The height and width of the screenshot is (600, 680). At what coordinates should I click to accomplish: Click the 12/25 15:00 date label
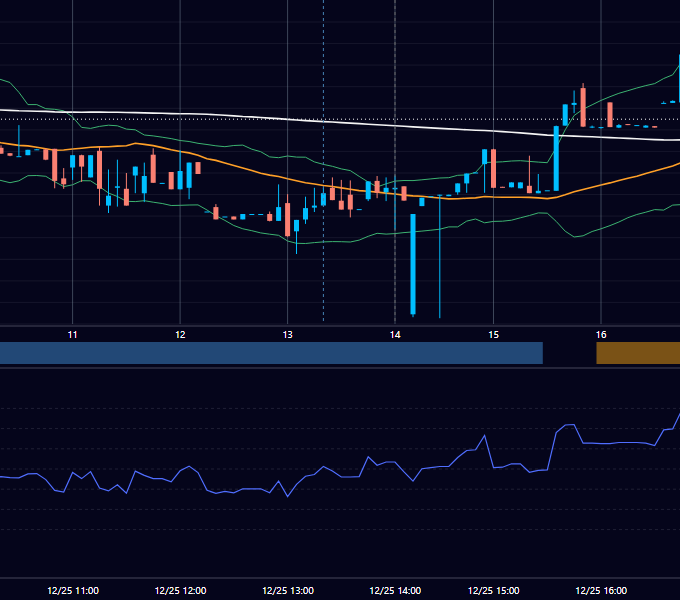pyautogui.click(x=494, y=590)
